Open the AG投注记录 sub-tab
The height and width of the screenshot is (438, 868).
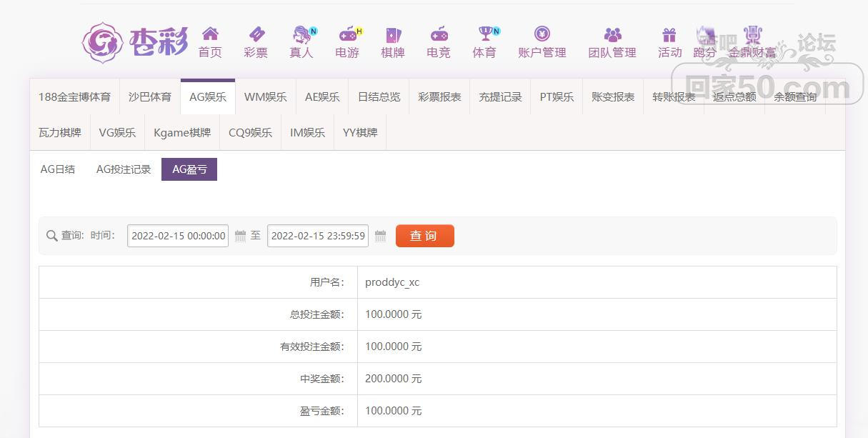tap(124, 169)
